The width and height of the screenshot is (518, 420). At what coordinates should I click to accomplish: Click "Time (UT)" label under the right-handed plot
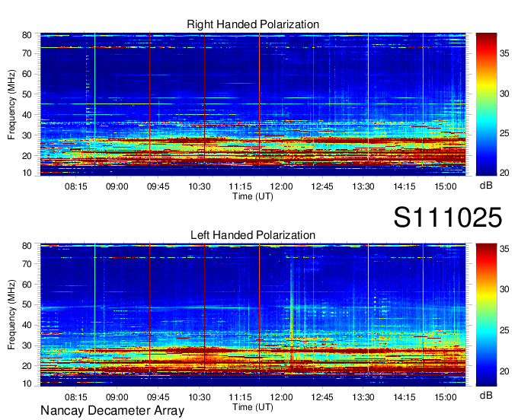point(253,196)
